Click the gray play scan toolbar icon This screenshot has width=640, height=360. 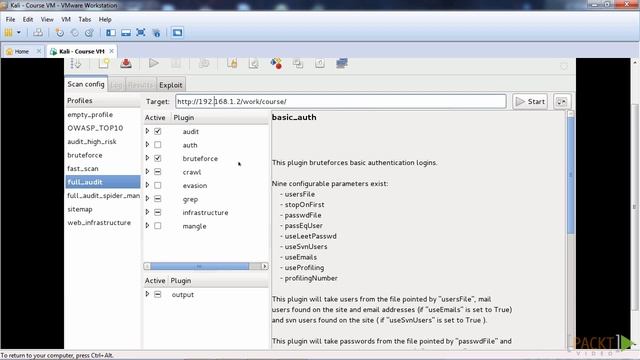click(x=153, y=63)
